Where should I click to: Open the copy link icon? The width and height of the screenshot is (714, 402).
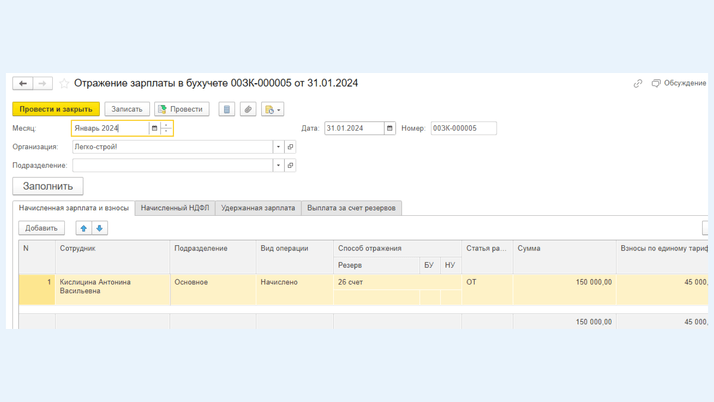pos(638,83)
